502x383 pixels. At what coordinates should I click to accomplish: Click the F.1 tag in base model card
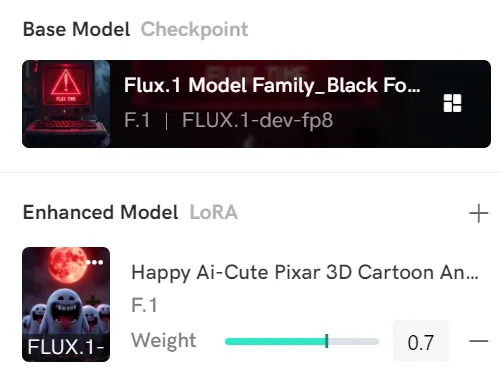pos(137,120)
